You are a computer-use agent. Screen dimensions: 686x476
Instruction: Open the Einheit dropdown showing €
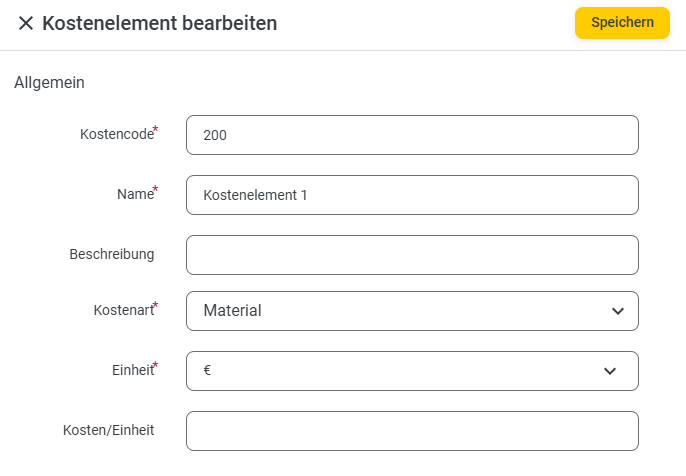click(x=412, y=371)
